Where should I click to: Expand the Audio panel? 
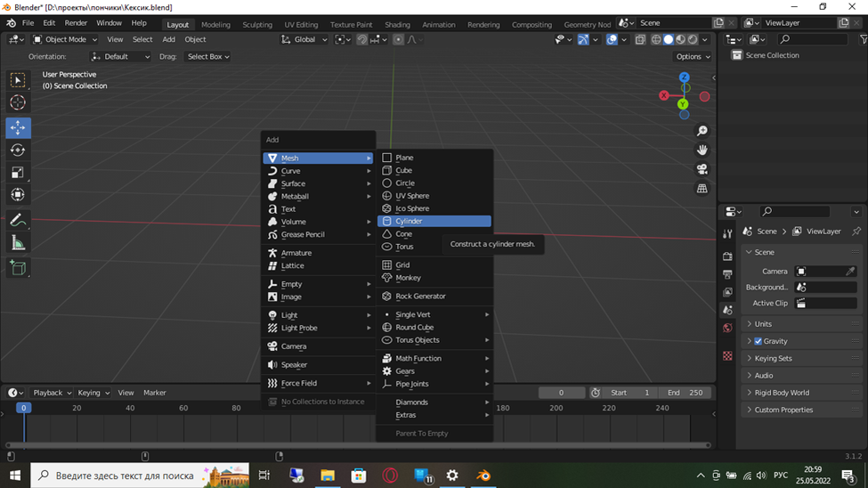click(x=801, y=376)
